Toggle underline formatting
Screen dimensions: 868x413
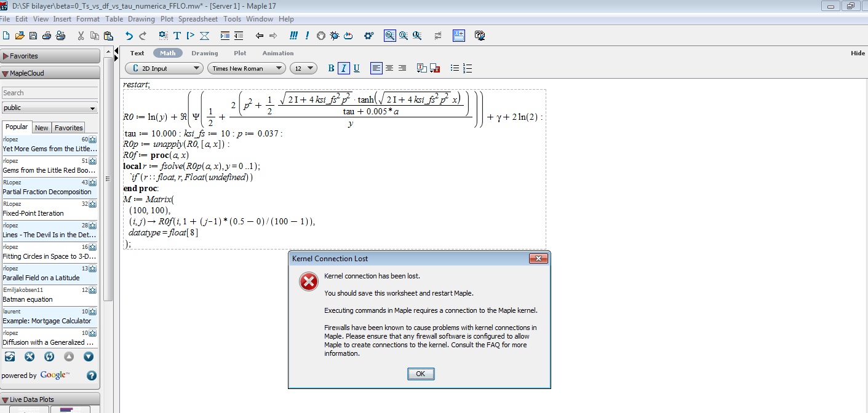357,68
